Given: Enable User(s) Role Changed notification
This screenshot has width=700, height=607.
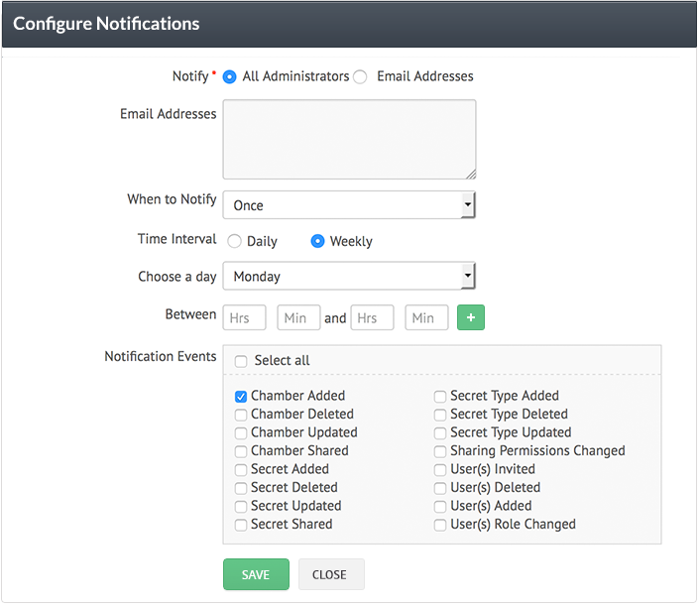Looking at the screenshot, I should pyautogui.click(x=440, y=525).
